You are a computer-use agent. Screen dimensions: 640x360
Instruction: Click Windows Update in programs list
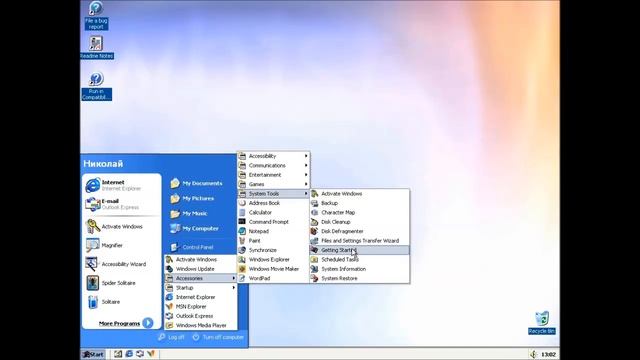click(200, 269)
